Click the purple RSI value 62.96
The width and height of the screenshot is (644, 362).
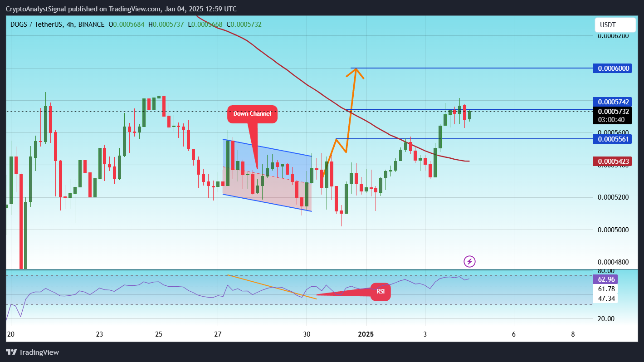606,279
